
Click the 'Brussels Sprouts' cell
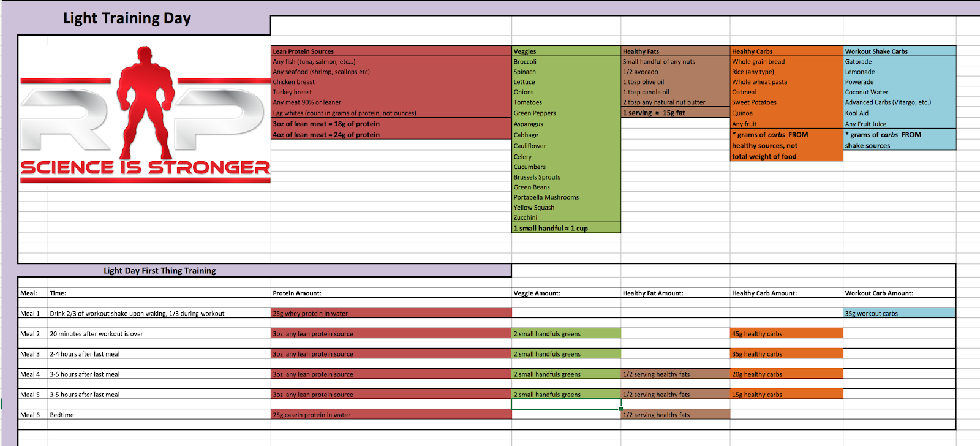[x=567, y=177]
